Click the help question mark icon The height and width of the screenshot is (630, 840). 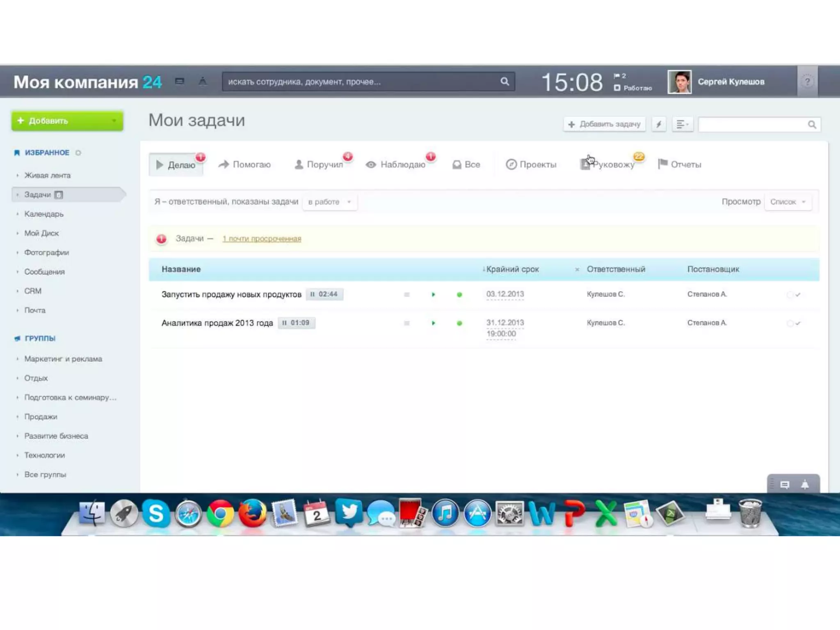click(x=807, y=82)
